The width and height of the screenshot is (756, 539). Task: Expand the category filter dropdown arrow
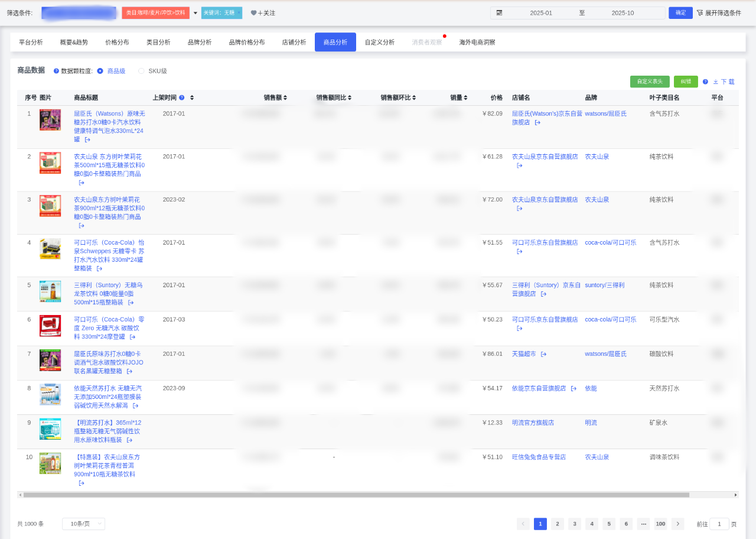click(x=195, y=13)
